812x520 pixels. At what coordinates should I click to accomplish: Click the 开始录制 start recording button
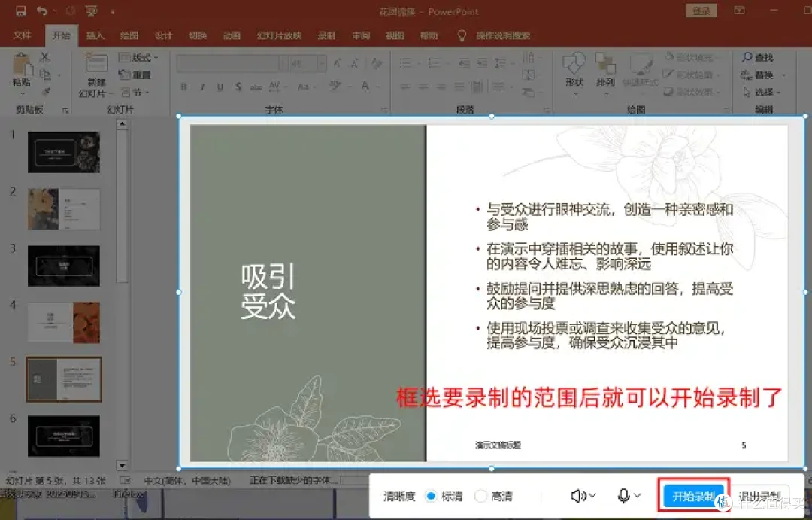point(693,496)
